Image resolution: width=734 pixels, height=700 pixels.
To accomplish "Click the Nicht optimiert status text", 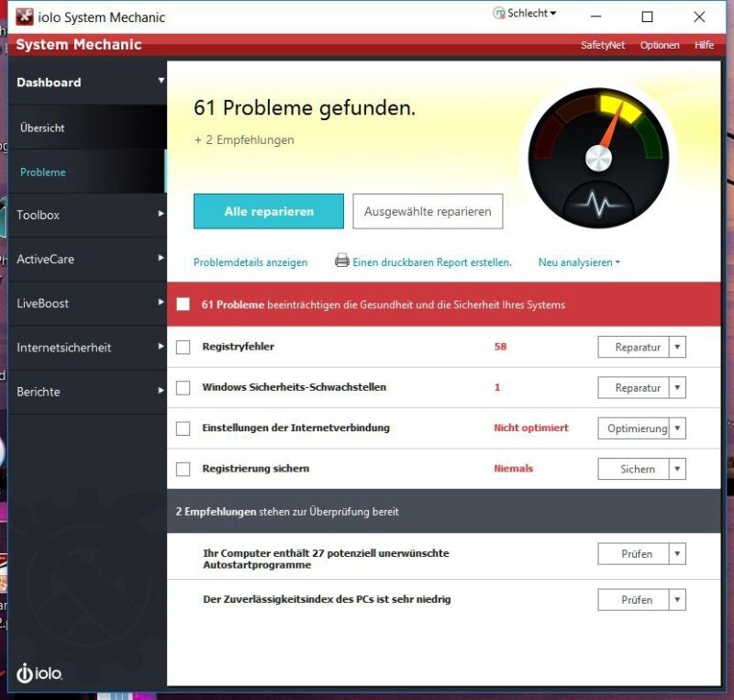I will [x=531, y=428].
